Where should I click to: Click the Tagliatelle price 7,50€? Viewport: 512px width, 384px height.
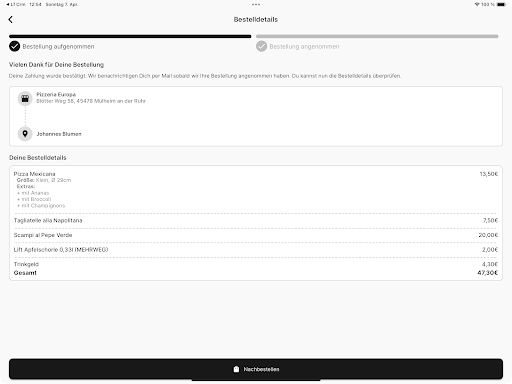(x=490, y=220)
